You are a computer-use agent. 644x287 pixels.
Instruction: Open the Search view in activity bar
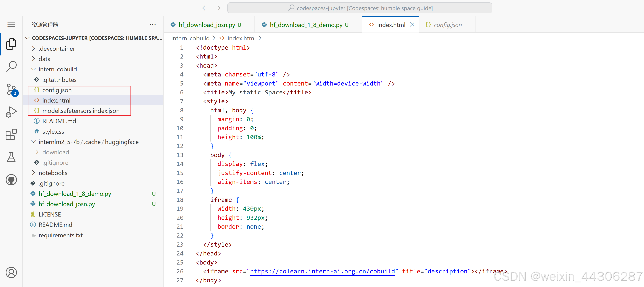tap(11, 66)
